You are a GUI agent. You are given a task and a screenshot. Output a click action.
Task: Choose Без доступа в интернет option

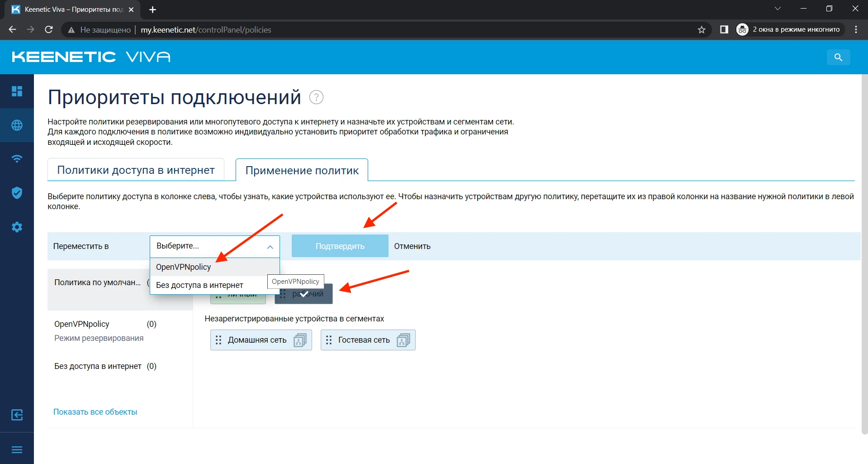tap(199, 285)
